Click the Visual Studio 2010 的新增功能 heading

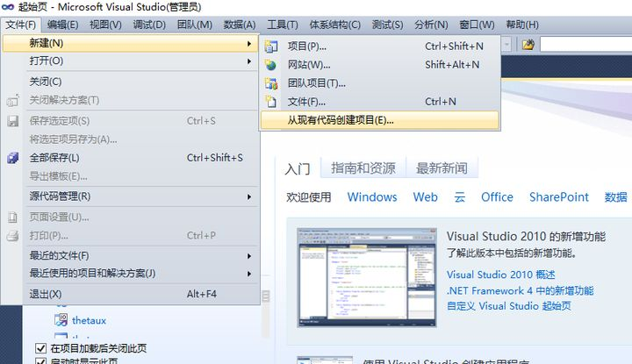pos(526,237)
